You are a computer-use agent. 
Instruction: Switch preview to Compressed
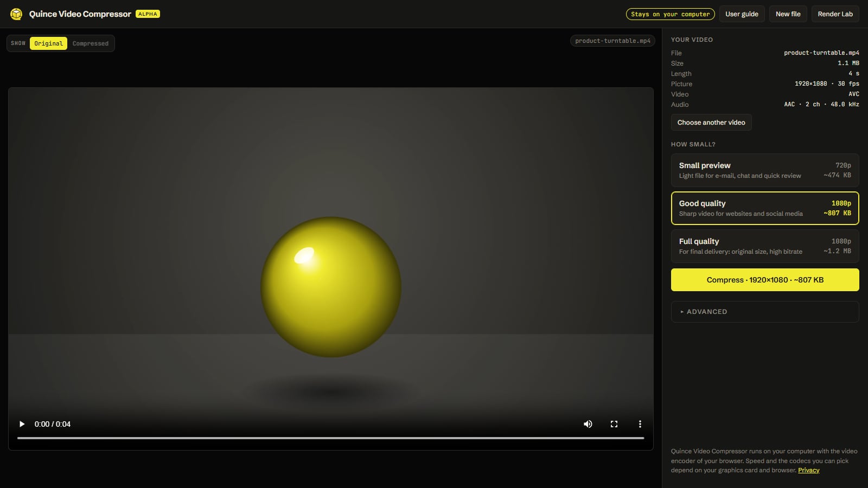click(91, 43)
